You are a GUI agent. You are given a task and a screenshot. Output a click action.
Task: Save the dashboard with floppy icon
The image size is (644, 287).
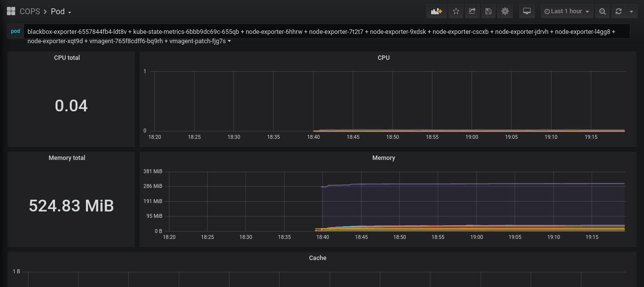pos(488,11)
